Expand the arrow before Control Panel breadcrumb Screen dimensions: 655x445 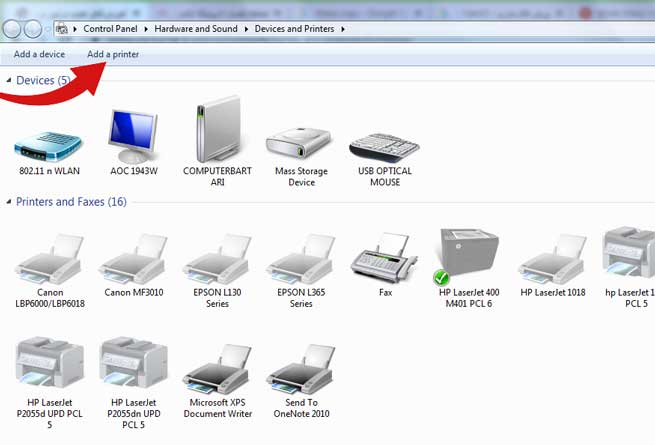pos(75,29)
